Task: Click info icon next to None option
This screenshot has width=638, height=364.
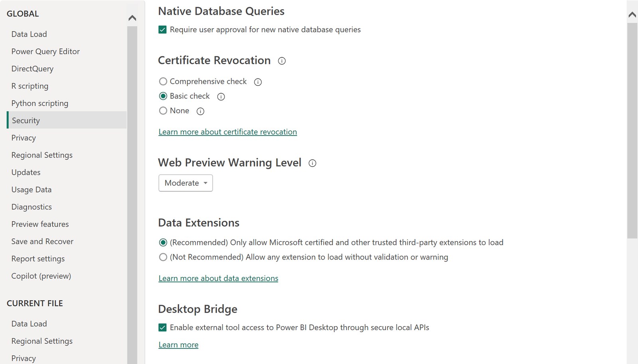Action: tap(201, 111)
